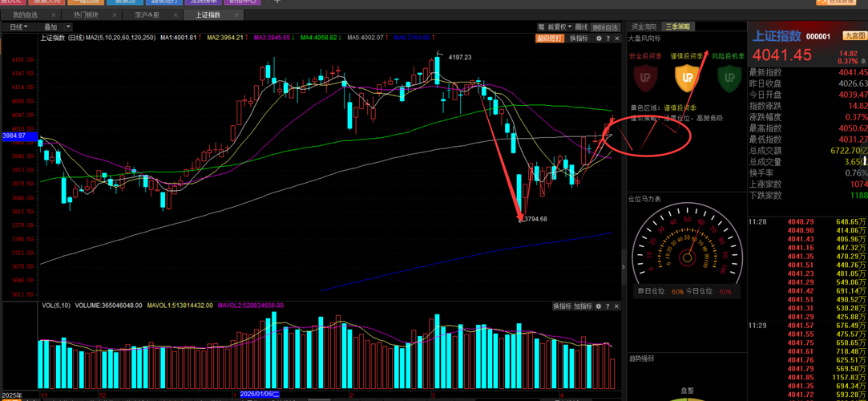This screenshot has width=868, height=401.
Task: Close the 上证指数 tab
Action: click(236, 15)
